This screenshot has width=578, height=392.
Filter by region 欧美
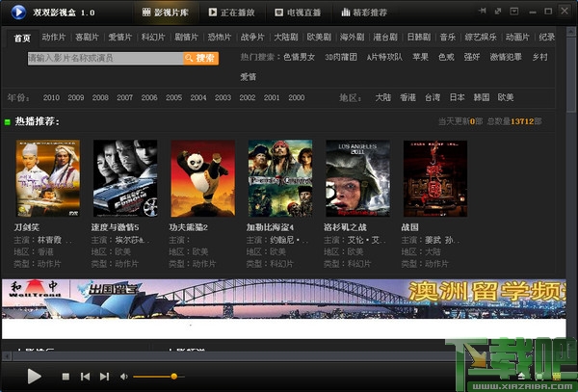click(506, 97)
